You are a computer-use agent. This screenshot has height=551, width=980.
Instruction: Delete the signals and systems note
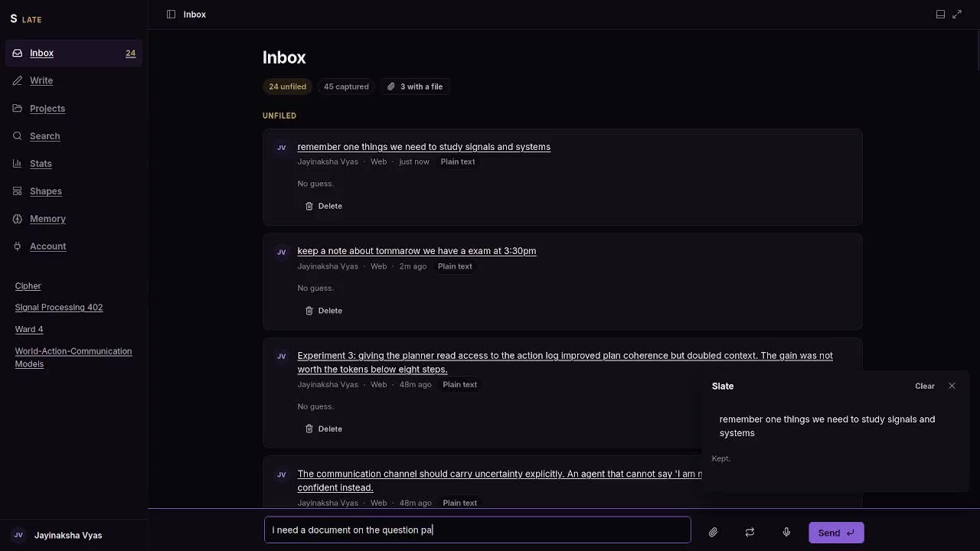coord(324,206)
